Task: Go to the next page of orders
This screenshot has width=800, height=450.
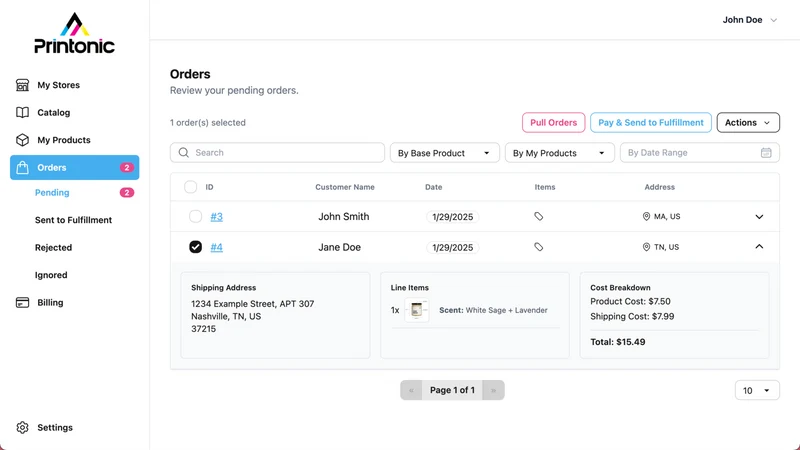Action: tap(493, 390)
